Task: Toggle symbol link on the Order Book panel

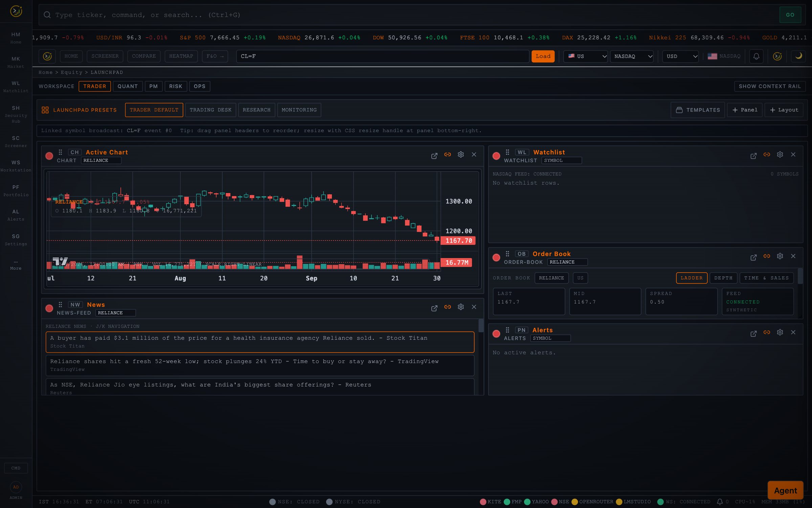Action: pos(767,256)
